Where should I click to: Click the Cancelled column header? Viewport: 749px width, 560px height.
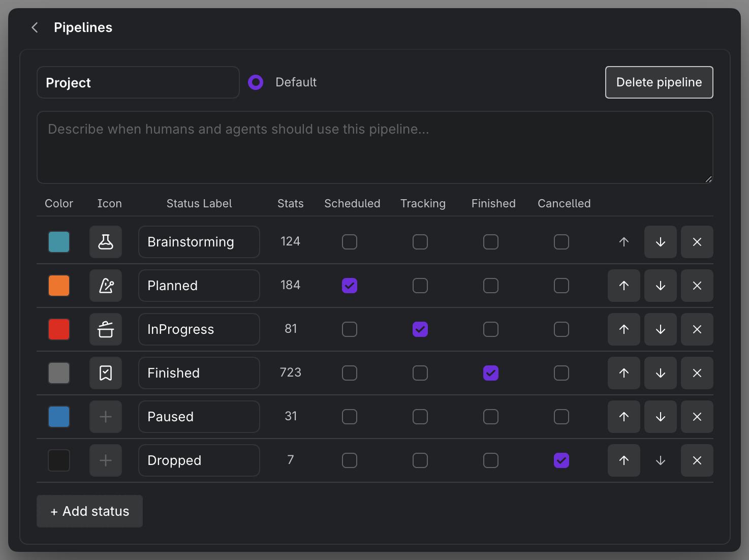[564, 203]
